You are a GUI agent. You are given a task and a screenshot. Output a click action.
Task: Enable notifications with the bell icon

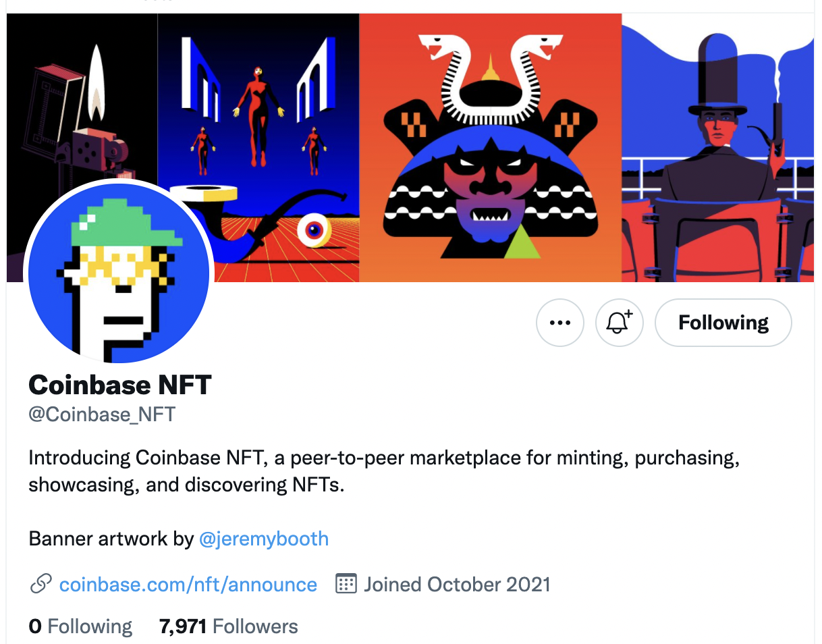tap(619, 323)
